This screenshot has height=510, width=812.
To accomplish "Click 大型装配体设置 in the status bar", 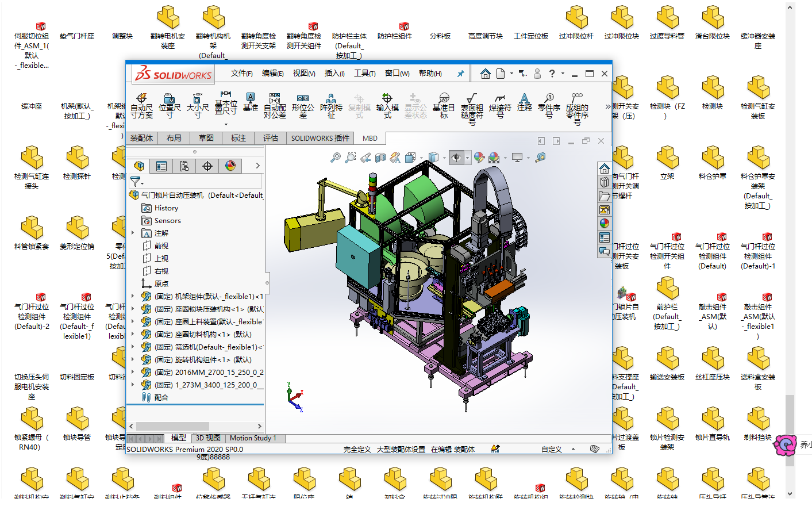I will [401, 449].
